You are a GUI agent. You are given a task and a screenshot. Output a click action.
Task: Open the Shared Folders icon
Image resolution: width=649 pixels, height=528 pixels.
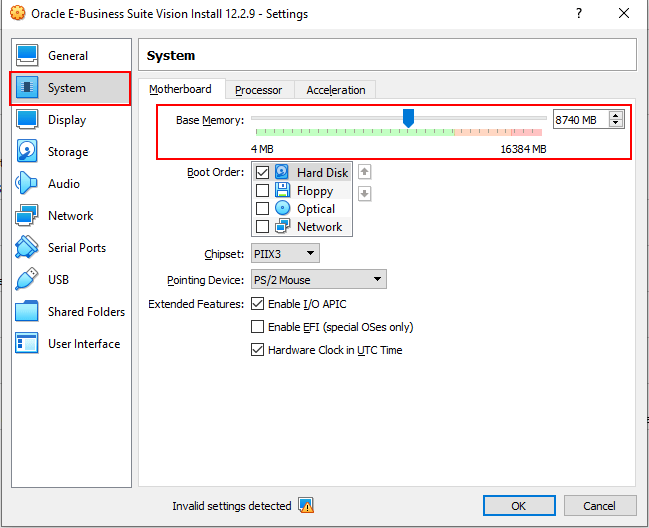28,312
